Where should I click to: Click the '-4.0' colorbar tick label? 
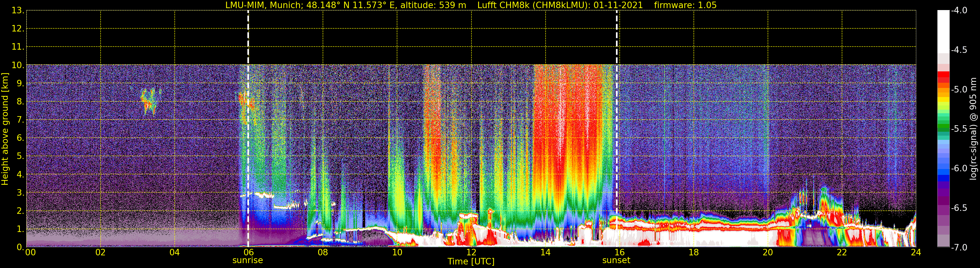click(959, 10)
